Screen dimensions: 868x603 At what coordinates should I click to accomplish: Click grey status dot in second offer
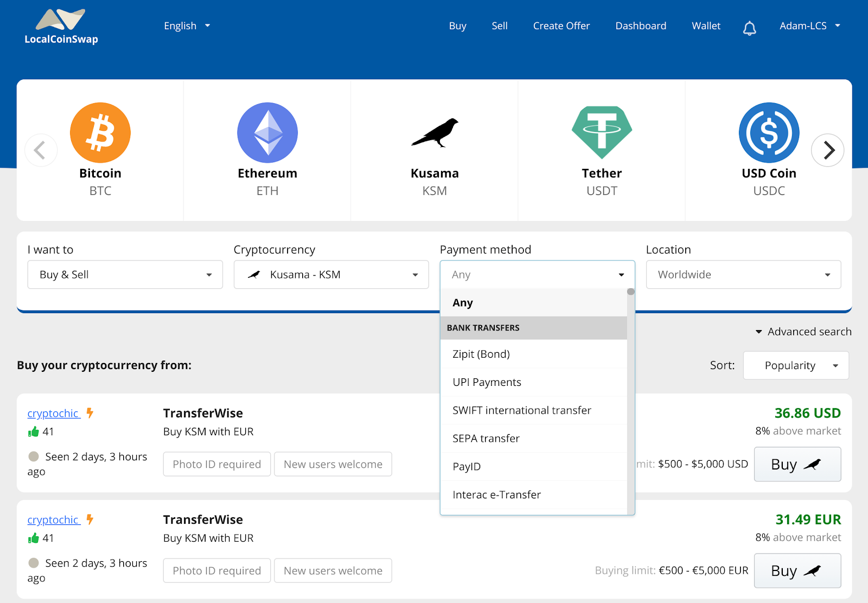(34, 563)
